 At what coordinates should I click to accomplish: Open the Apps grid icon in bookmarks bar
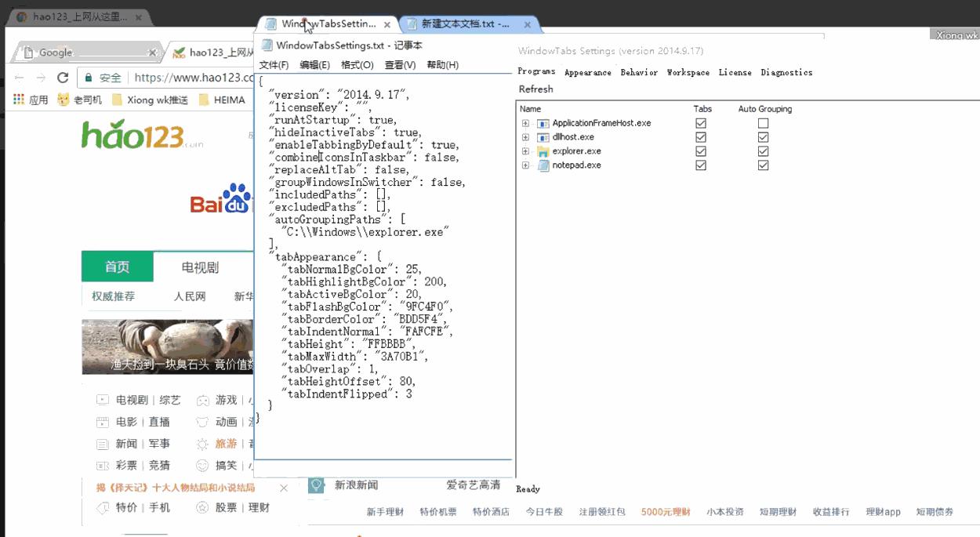tap(19, 100)
